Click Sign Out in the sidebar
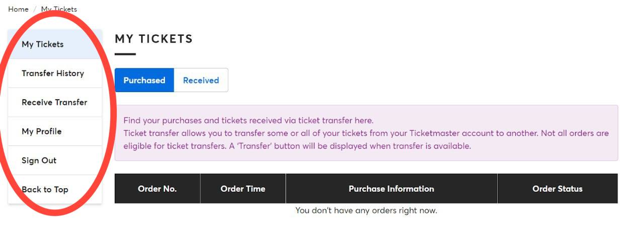The height and width of the screenshot is (226, 644). pos(55,161)
